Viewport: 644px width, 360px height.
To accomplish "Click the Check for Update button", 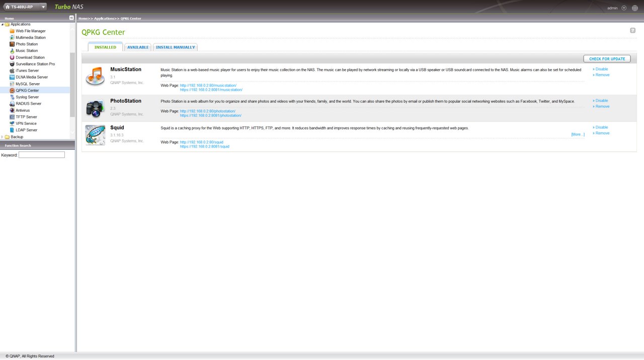I will pos(607,59).
